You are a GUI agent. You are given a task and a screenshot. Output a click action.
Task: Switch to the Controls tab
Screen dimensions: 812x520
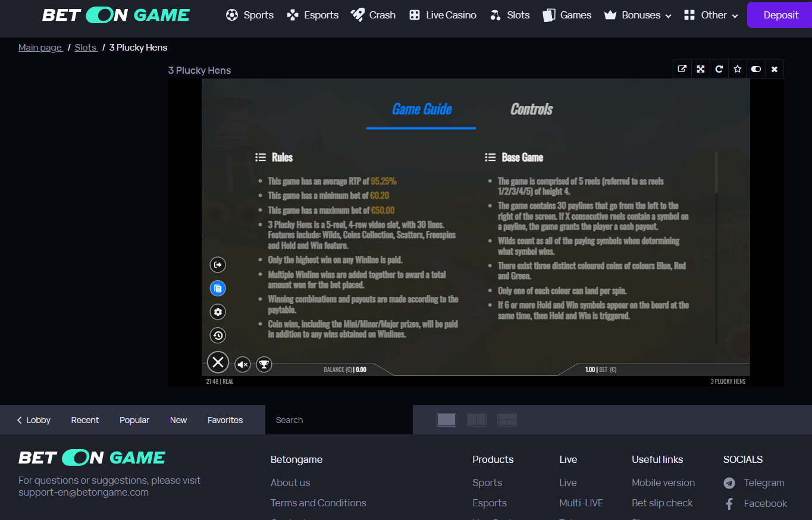pos(532,109)
